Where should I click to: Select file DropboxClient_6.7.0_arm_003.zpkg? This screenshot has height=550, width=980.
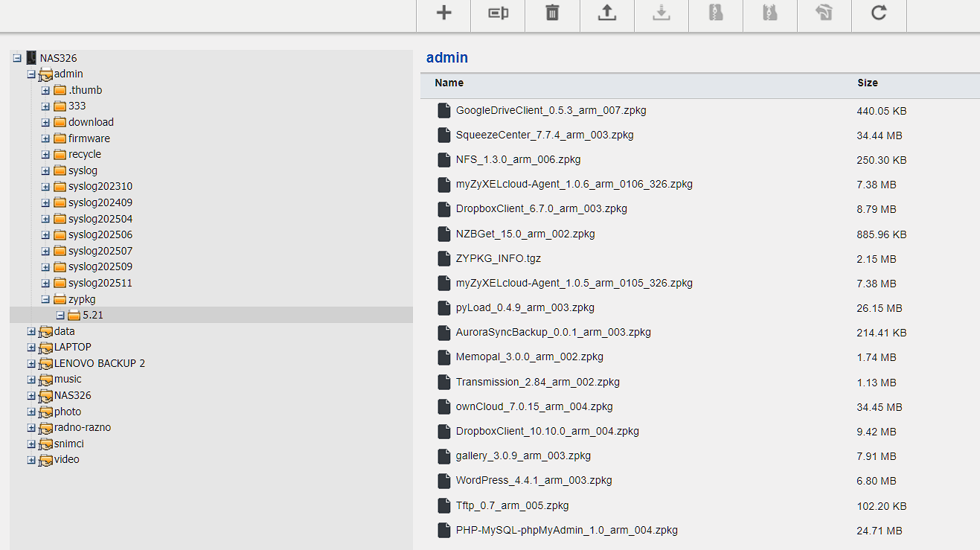(x=542, y=208)
